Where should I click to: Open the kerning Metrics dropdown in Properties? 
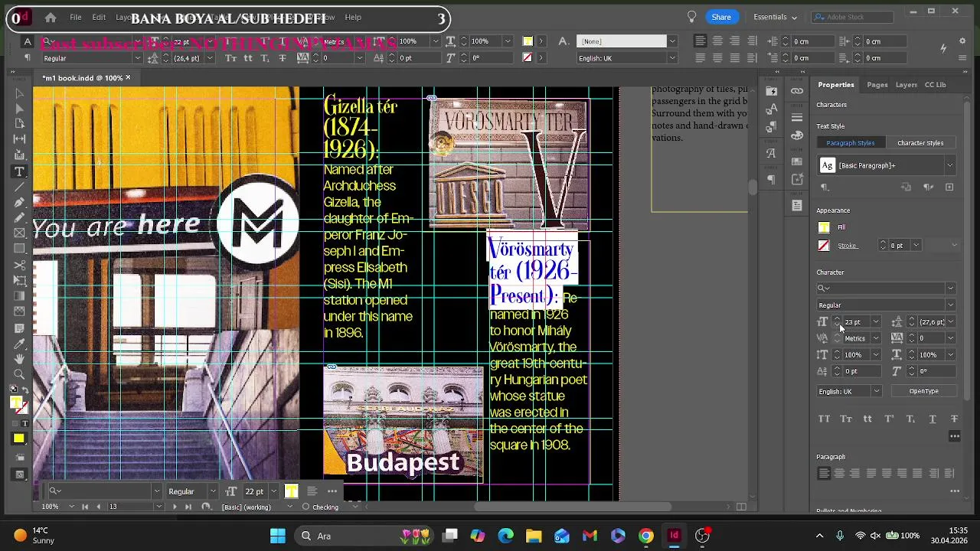[876, 338]
